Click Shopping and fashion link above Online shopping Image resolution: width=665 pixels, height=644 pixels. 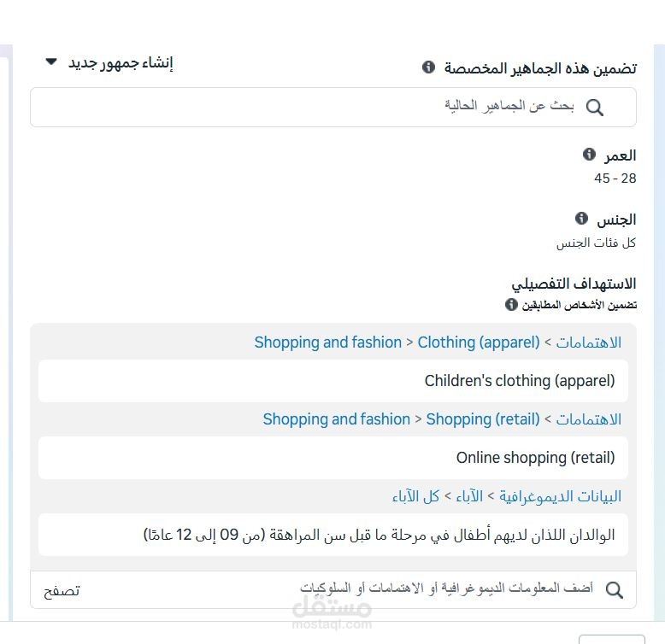coord(337,419)
